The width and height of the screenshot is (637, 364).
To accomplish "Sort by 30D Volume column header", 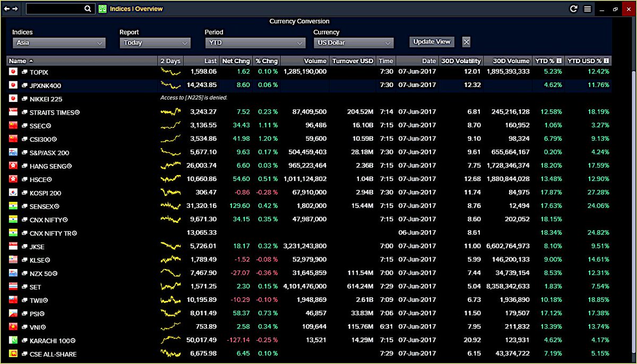I will [507, 61].
